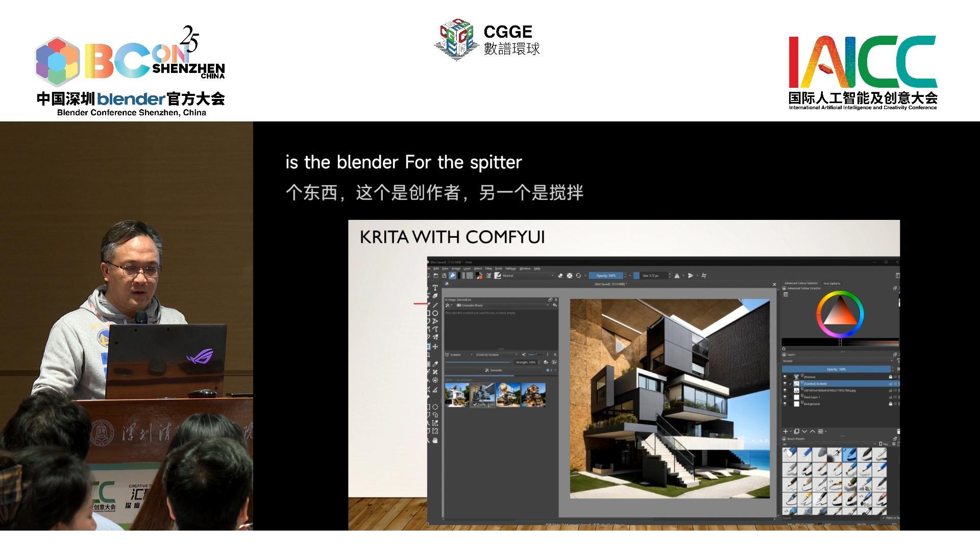Viewport: 980px width, 551px height.
Task: Toggle visibility of the [Control] Scribble layer
Action: 785,384
